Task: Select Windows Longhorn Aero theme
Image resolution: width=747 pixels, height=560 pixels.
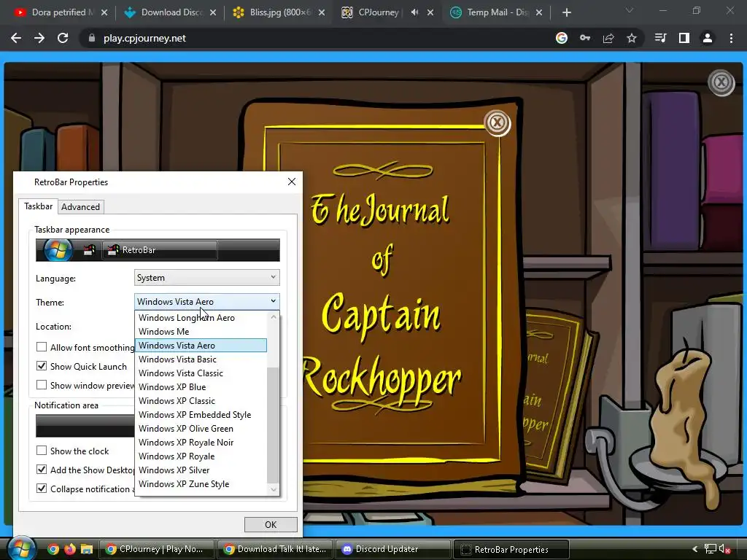Action: [x=201, y=318]
